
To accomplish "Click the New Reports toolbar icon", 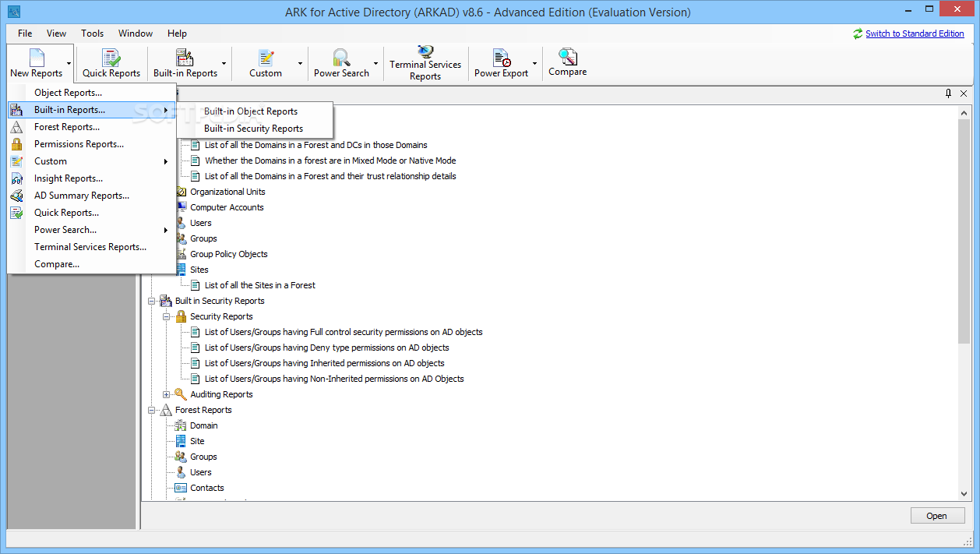I will coord(37,58).
